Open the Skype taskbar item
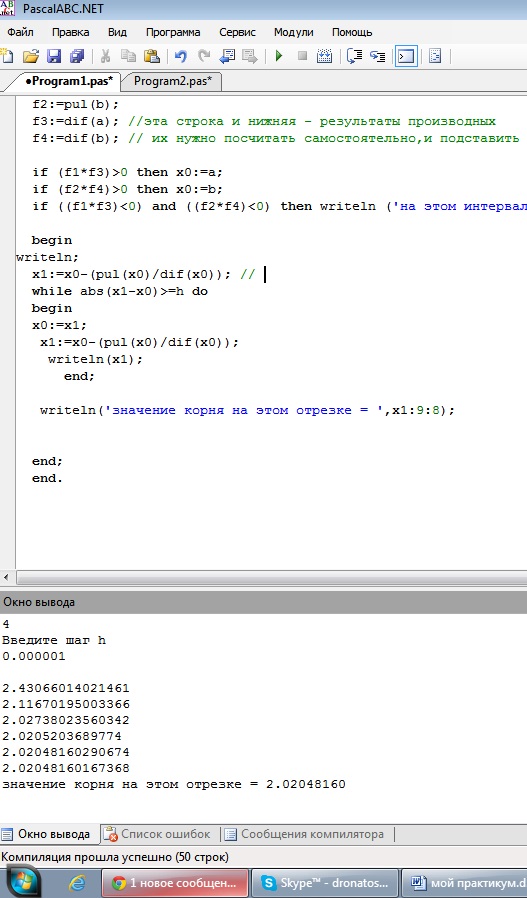 point(325,883)
